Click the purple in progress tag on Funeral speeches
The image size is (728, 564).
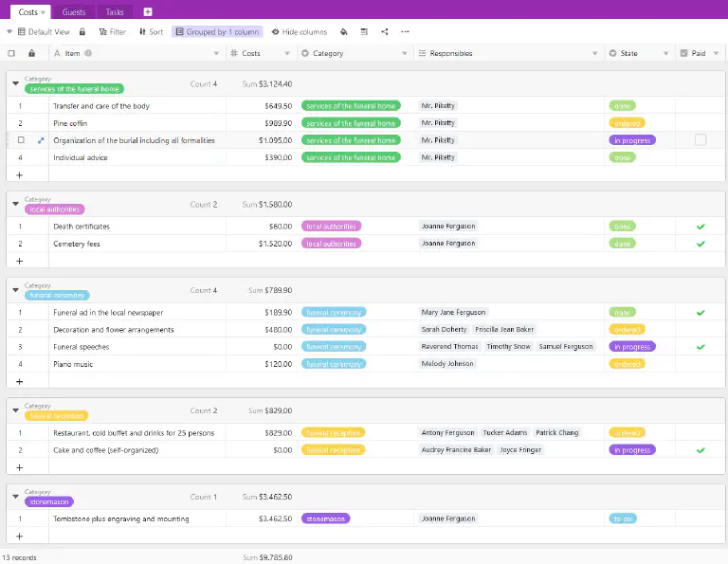[x=632, y=347]
